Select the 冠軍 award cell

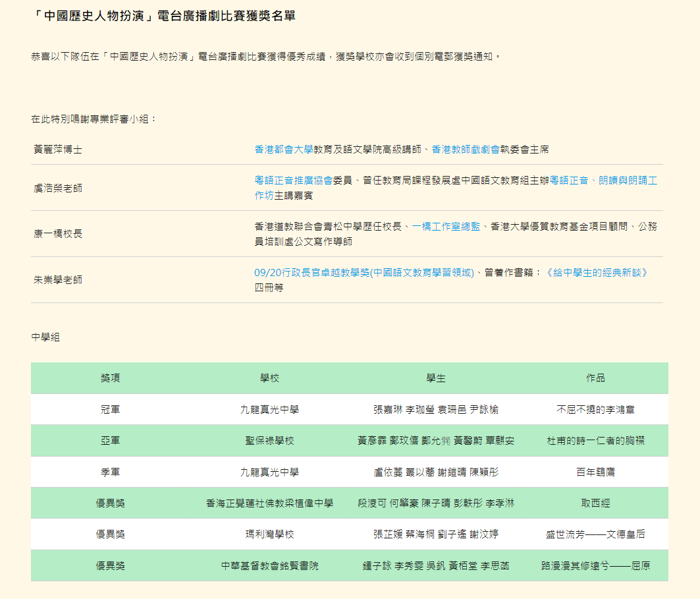point(111,410)
